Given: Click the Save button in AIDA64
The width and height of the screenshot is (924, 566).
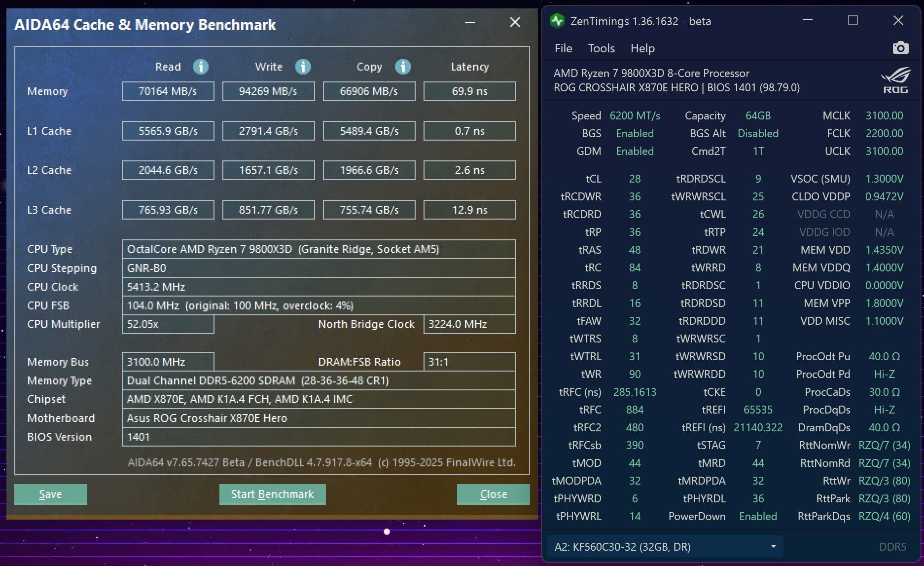Looking at the screenshot, I should [x=51, y=494].
